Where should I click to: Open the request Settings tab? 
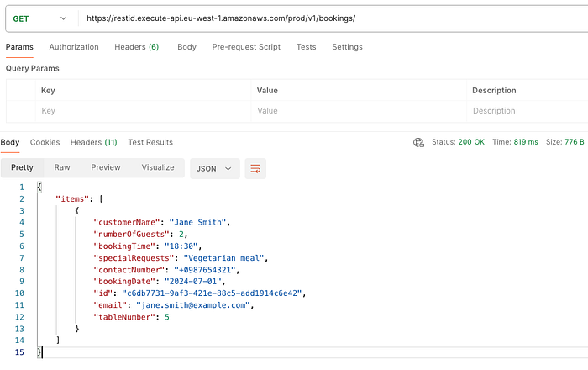tap(347, 47)
